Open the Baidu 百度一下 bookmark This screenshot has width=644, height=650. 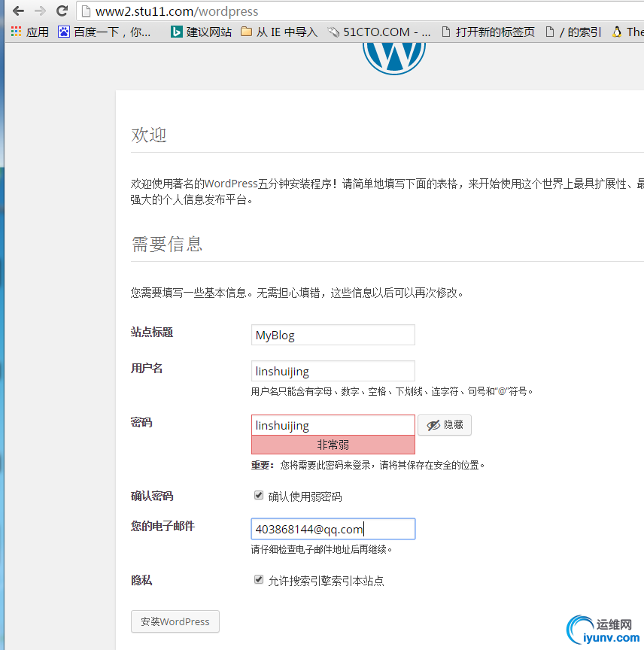(x=104, y=32)
